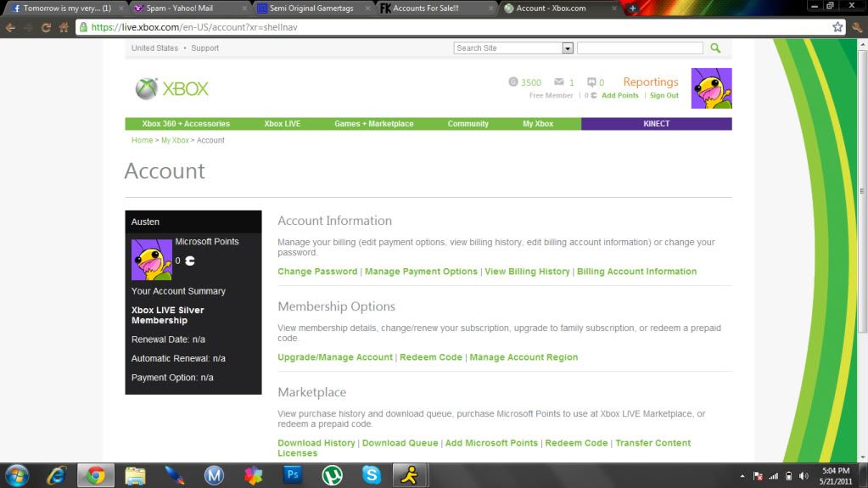
Task: Click the Sign Out link
Action: tap(664, 95)
